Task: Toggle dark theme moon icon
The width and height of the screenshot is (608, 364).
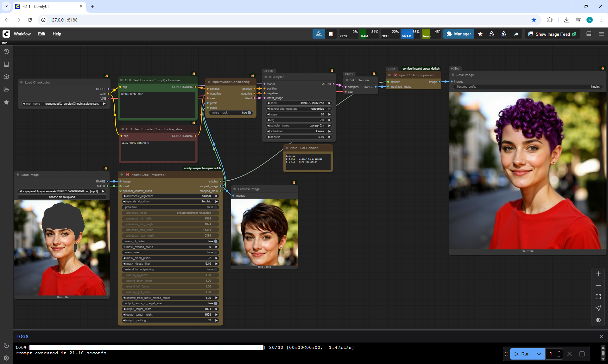Action: 6,345
